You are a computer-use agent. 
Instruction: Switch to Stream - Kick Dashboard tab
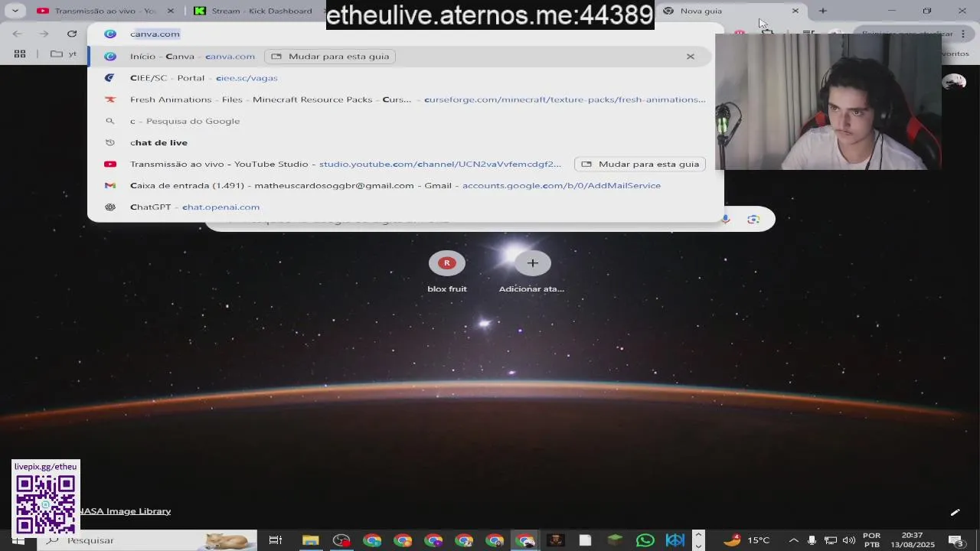click(255, 11)
